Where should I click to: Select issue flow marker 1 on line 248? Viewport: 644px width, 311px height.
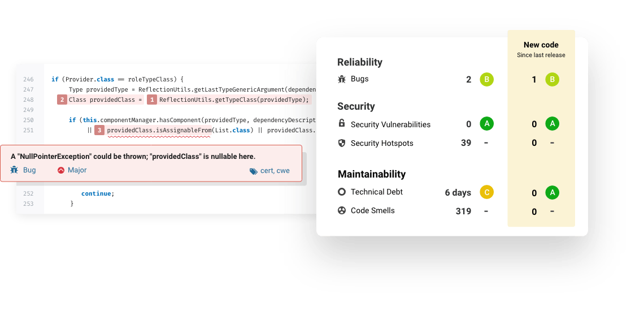152,100
